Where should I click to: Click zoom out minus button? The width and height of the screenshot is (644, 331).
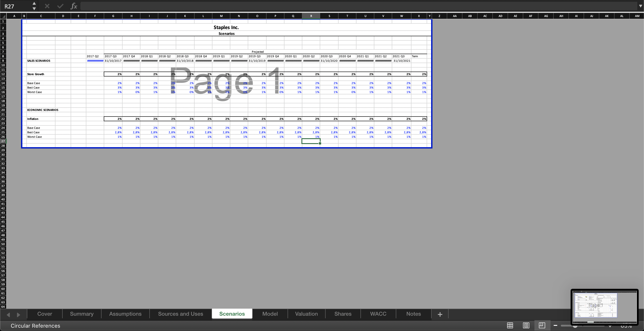point(555,325)
